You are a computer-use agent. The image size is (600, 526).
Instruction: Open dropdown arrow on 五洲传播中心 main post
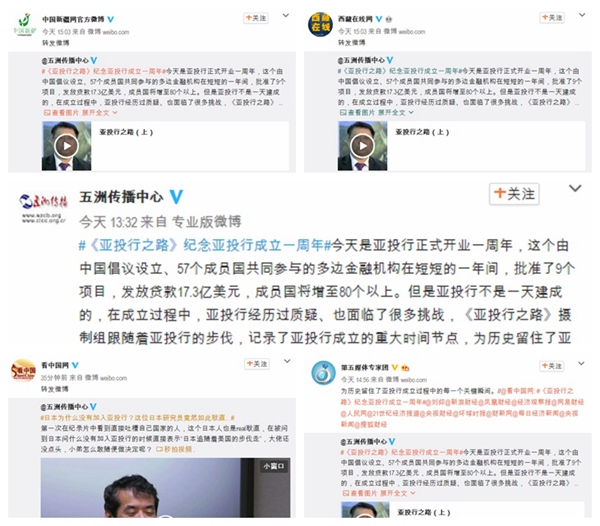tap(575, 188)
